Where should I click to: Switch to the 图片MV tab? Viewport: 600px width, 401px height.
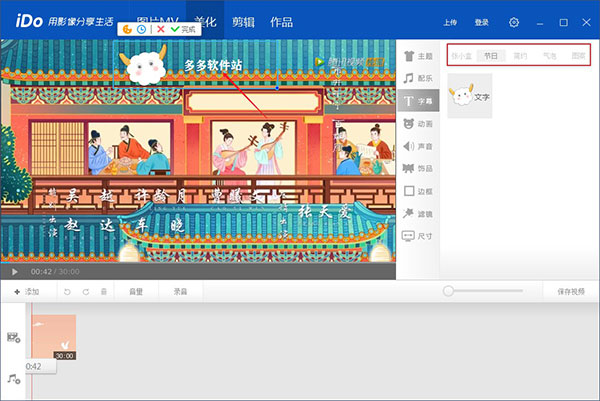(x=158, y=20)
